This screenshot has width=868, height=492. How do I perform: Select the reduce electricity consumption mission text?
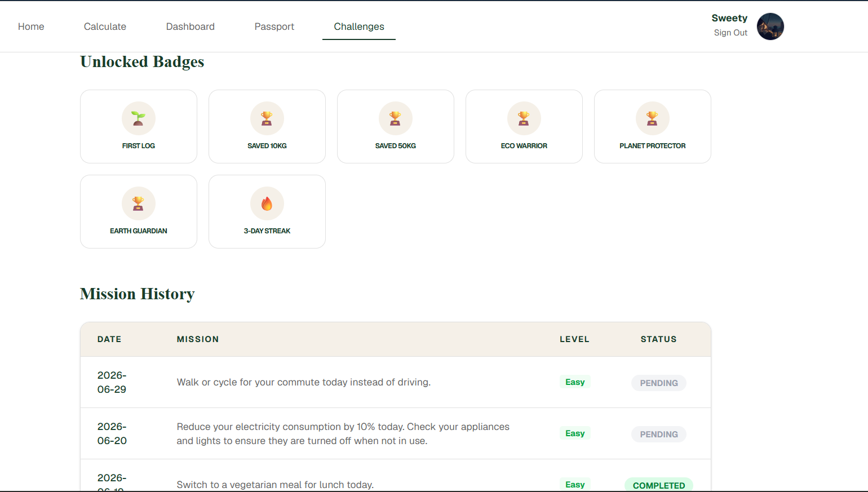pyautogui.click(x=343, y=434)
